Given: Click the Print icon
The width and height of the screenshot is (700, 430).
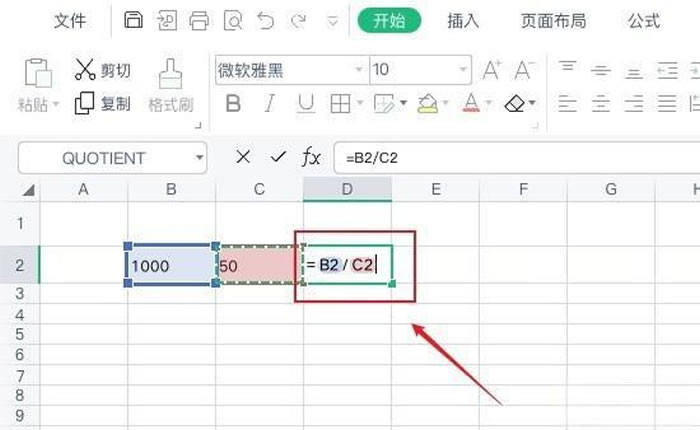Looking at the screenshot, I should tap(199, 21).
